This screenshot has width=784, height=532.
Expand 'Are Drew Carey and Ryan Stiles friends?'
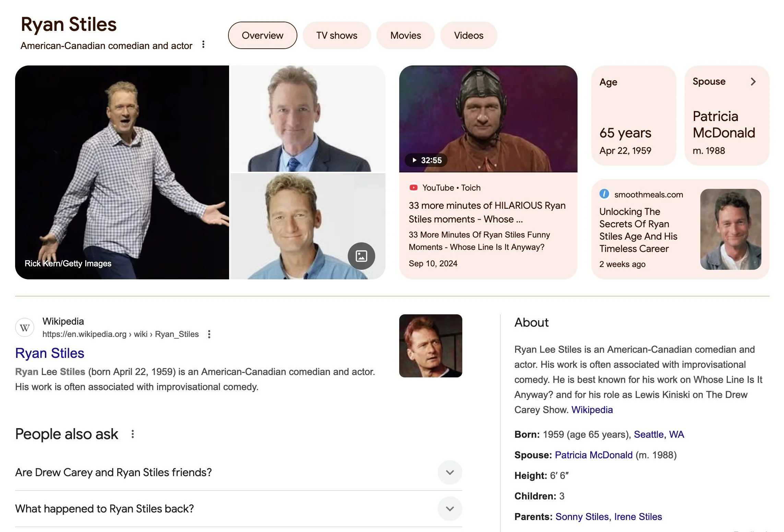(450, 472)
